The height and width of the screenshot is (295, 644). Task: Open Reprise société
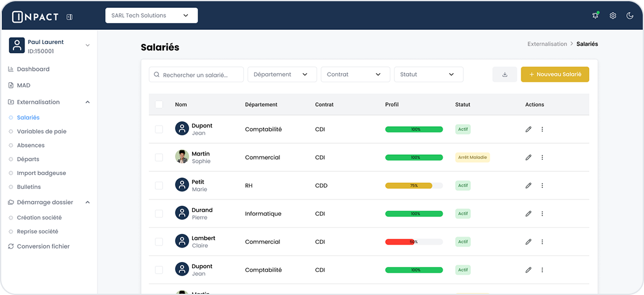point(37,232)
